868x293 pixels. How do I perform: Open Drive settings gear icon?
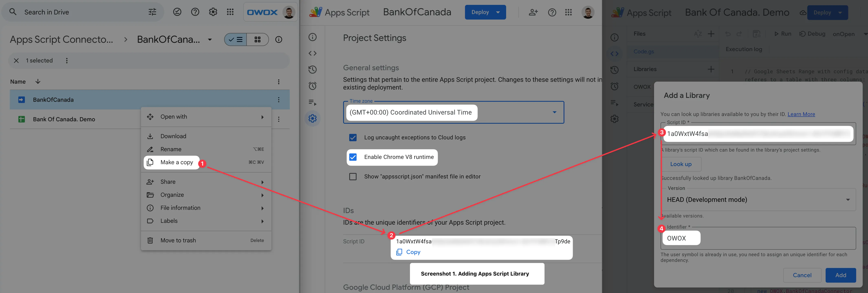click(213, 12)
